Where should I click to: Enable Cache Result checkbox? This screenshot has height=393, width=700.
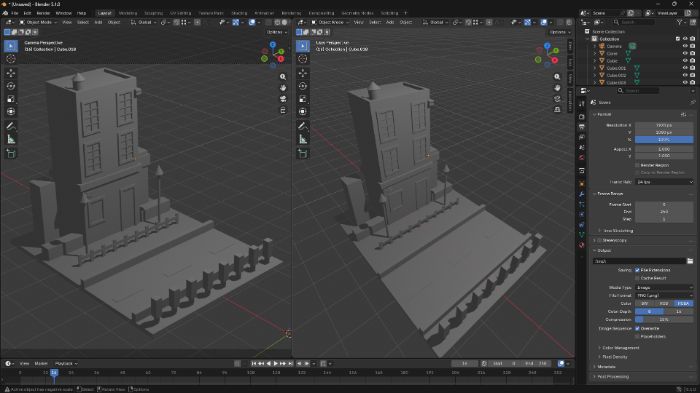click(x=638, y=278)
